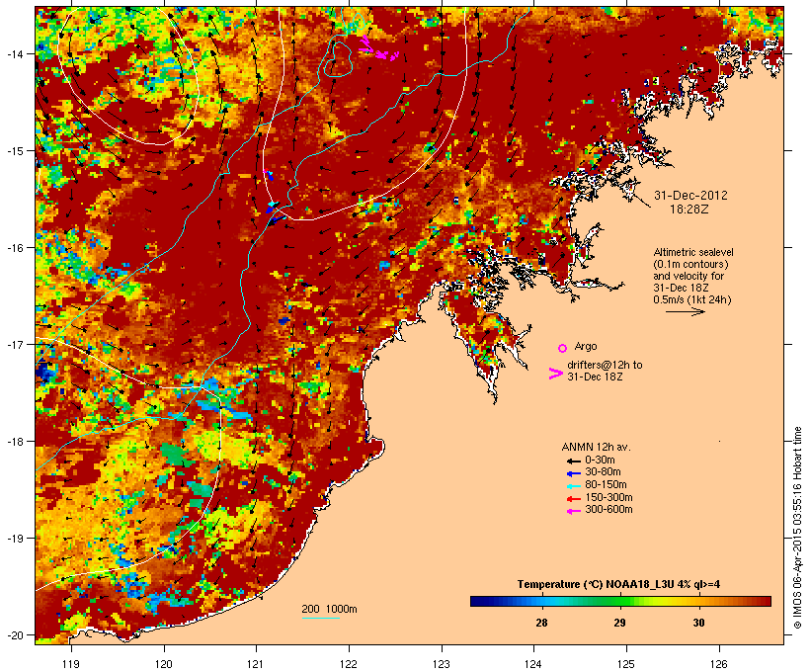Click the '0-30m' depth label
Screen dimensions: 810x672
coord(600,461)
